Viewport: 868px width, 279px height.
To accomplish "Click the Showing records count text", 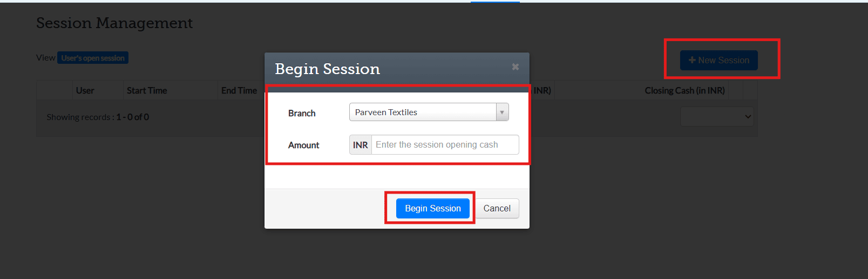I will [x=98, y=117].
